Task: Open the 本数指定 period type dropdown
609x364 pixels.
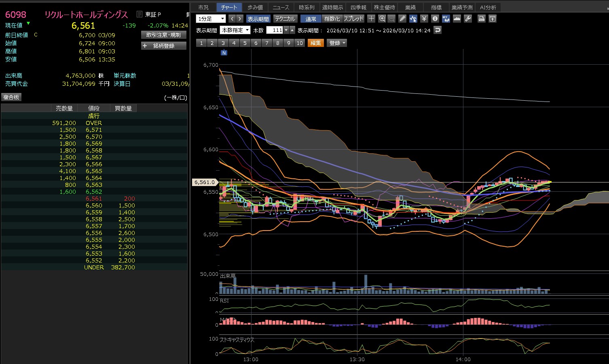Action: [235, 30]
